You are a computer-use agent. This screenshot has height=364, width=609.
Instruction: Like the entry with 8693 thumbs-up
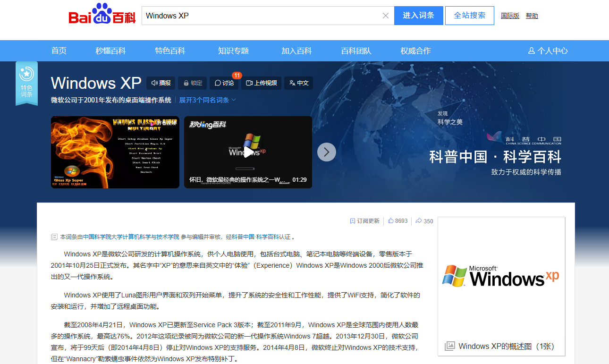point(398,221)
